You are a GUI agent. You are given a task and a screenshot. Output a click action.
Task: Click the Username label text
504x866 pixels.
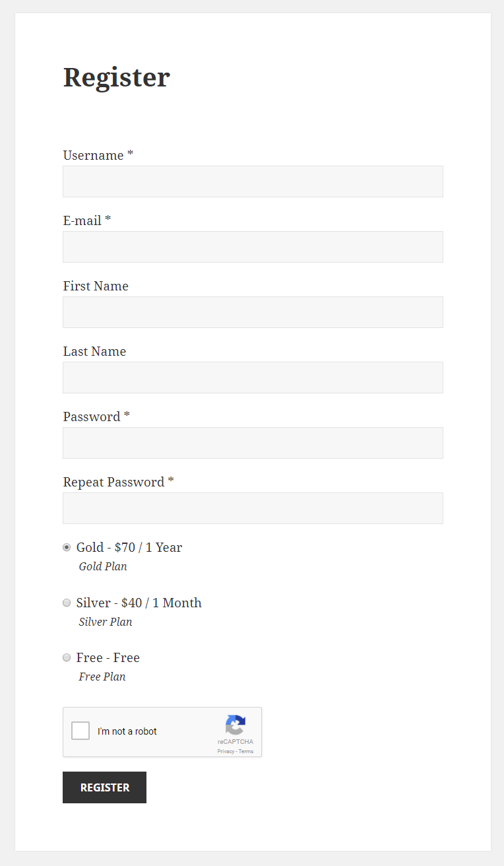click(94, 155)
